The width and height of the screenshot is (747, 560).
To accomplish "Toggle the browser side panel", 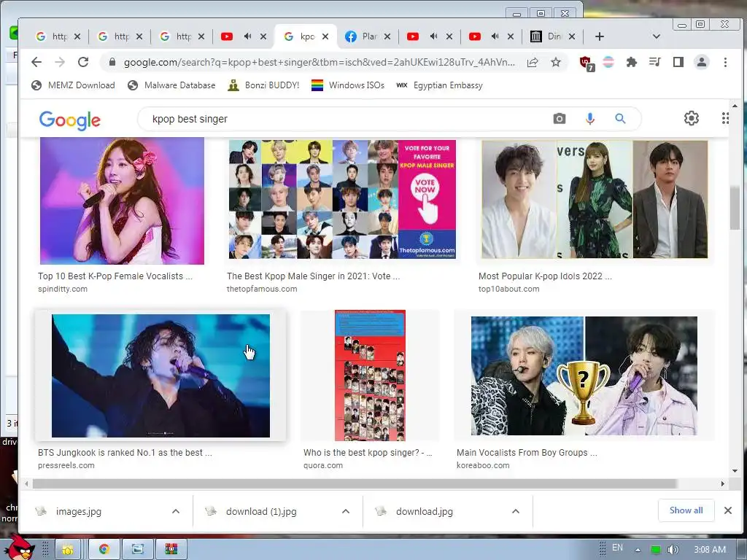I will [x=678, y=62].
